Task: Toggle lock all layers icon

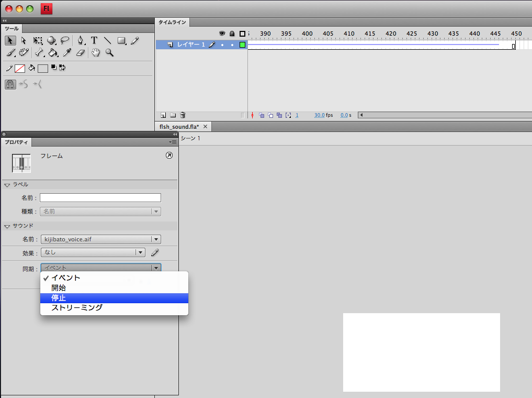Action: (232, 34)
